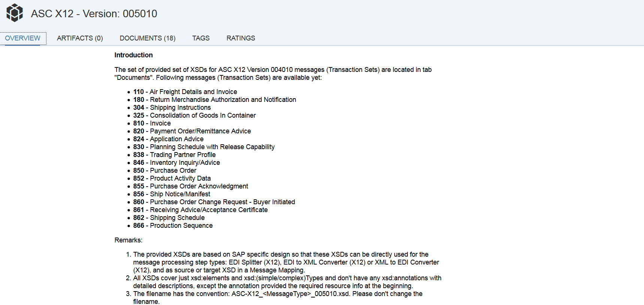This screenshot has height=305, width=644.
Task: Go to the Ratings tab
Action: (x=241, y=38)
